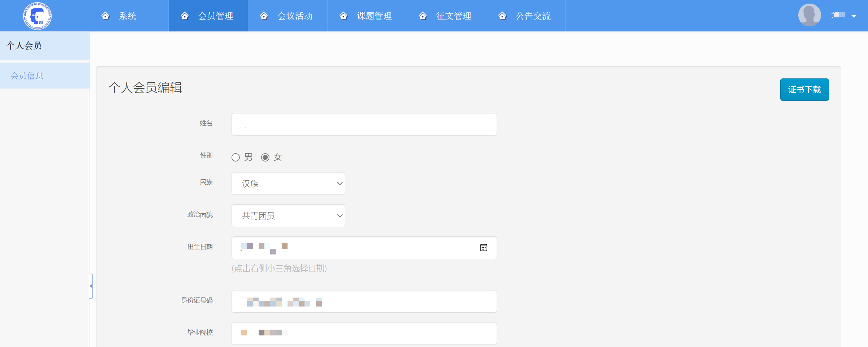Click the home icon beside 会员管理
The height and width of the screenshot is (347, 868).
pyautogui.click(x=185, y=16)
